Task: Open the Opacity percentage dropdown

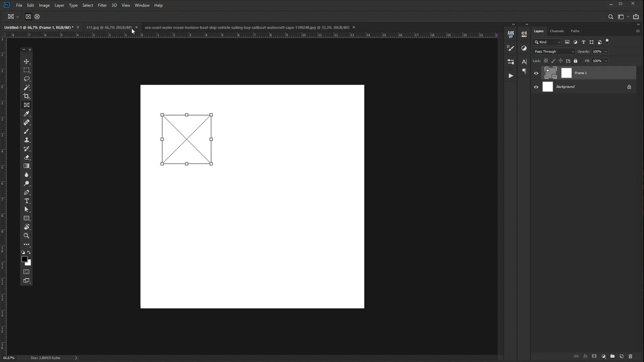Action: click(x=605, y=51)
